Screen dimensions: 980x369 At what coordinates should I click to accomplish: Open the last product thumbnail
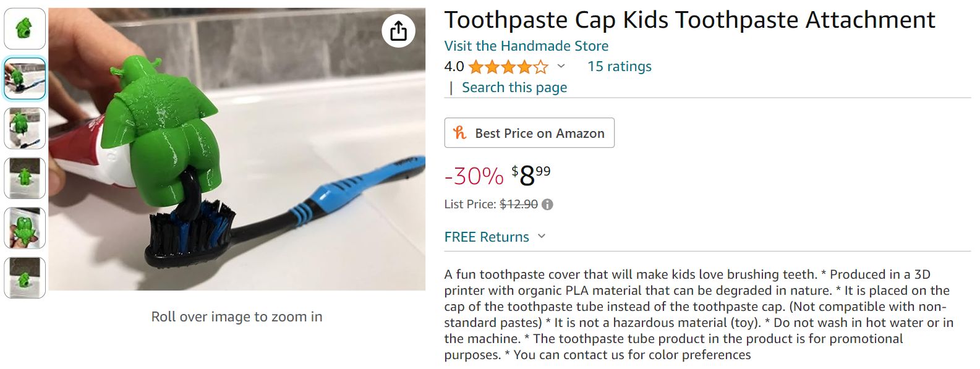(x=25, y=278)
